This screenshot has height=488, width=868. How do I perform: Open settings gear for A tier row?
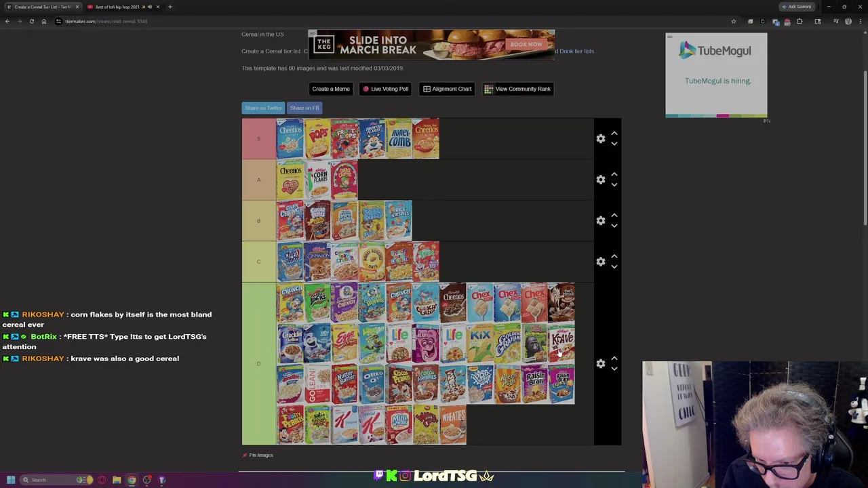[601, 180]
